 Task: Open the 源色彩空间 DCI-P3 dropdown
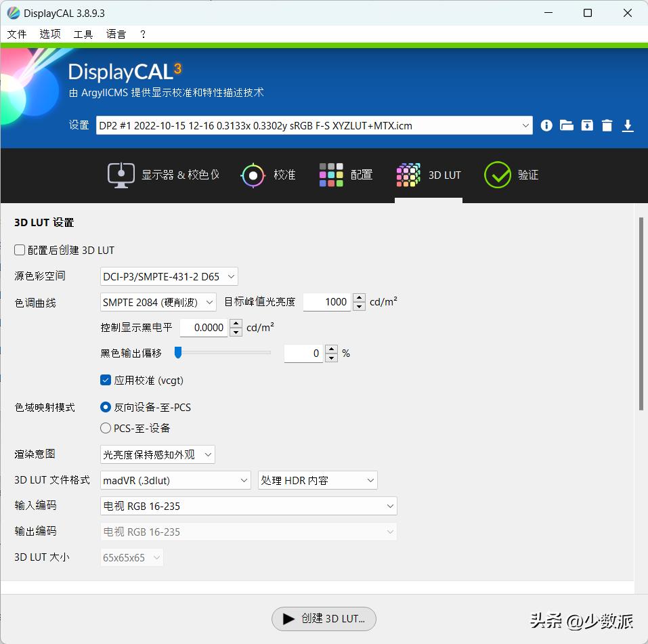[x=169, y=276]
